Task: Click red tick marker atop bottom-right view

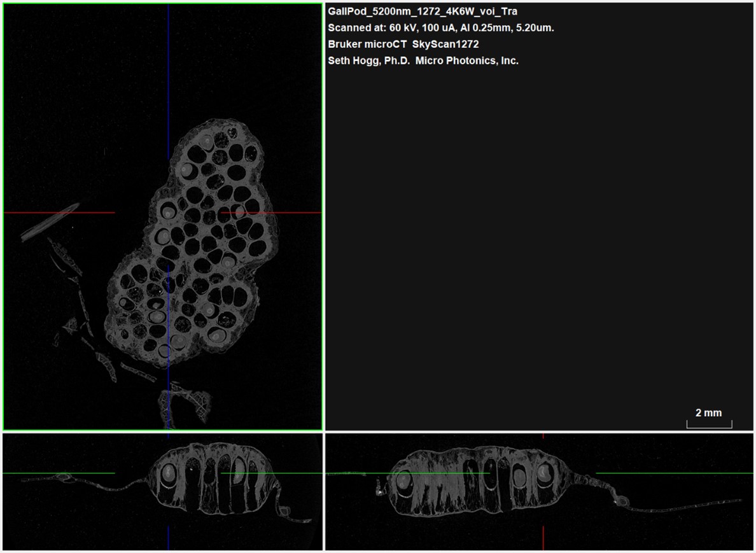Action: 543,437
